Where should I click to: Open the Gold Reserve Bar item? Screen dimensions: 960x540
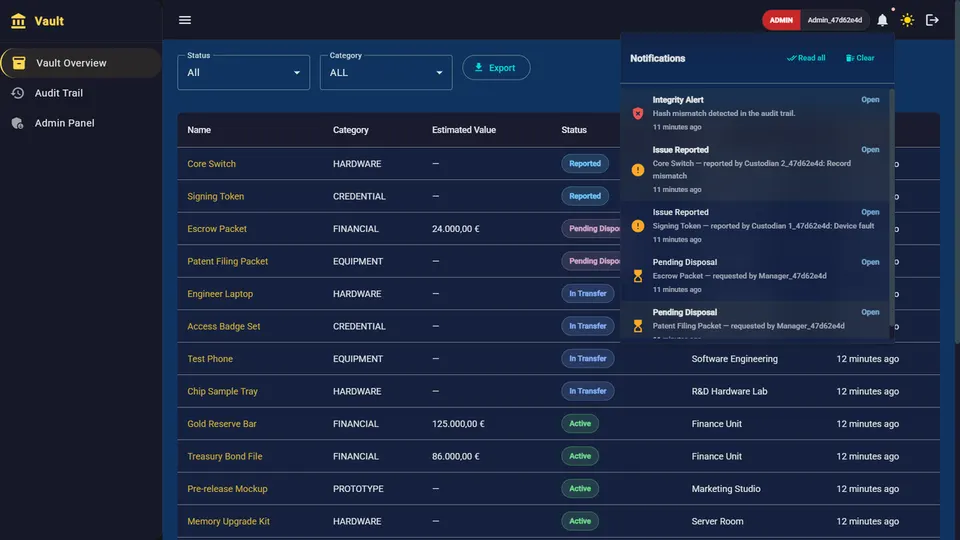(x=222, y=424)
